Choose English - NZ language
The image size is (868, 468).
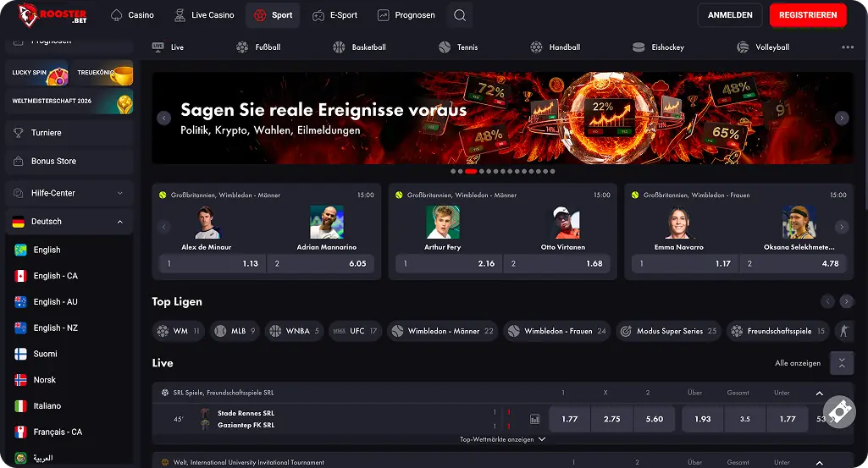tap(69, 328)
